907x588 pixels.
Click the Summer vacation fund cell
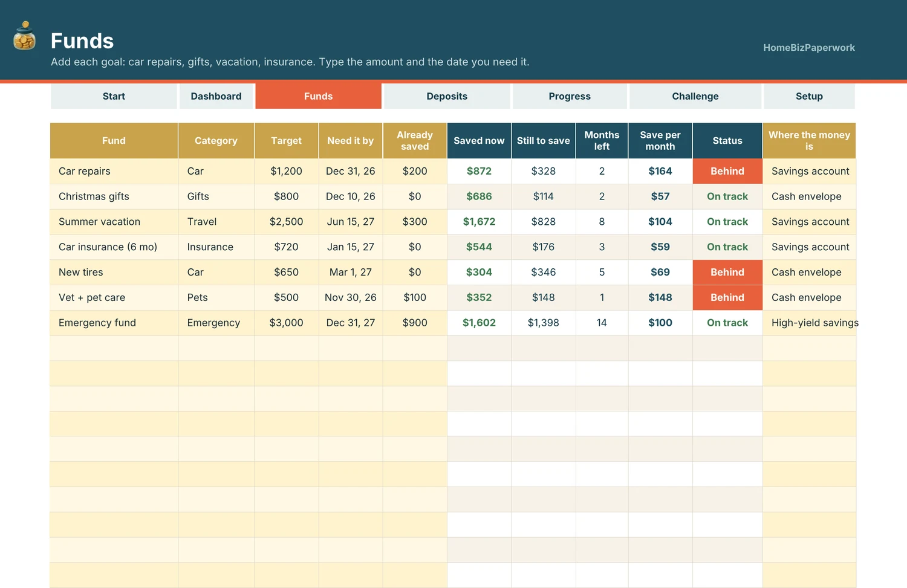114,222
